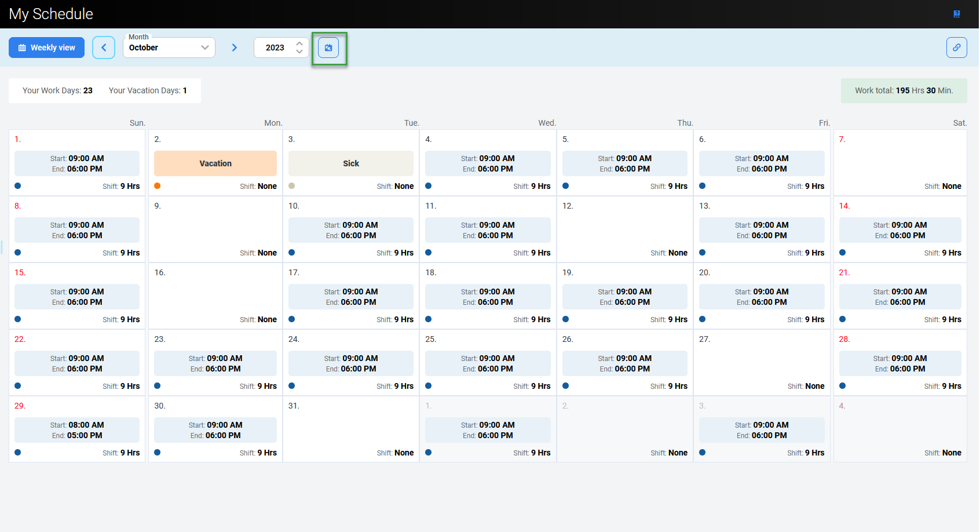Open the Month dropdown showing October

point(169,48)
